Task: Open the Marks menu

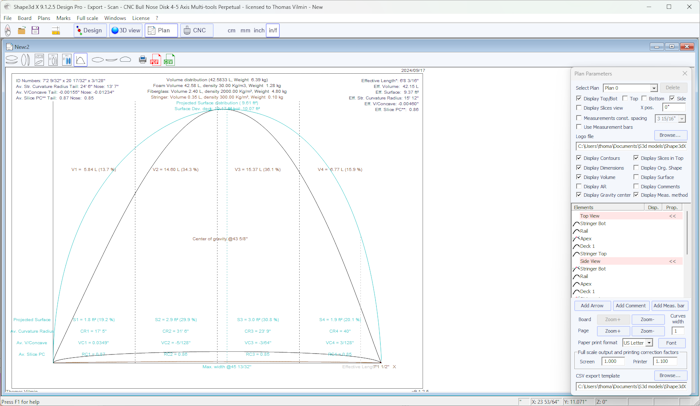Action: click(63, 18)
